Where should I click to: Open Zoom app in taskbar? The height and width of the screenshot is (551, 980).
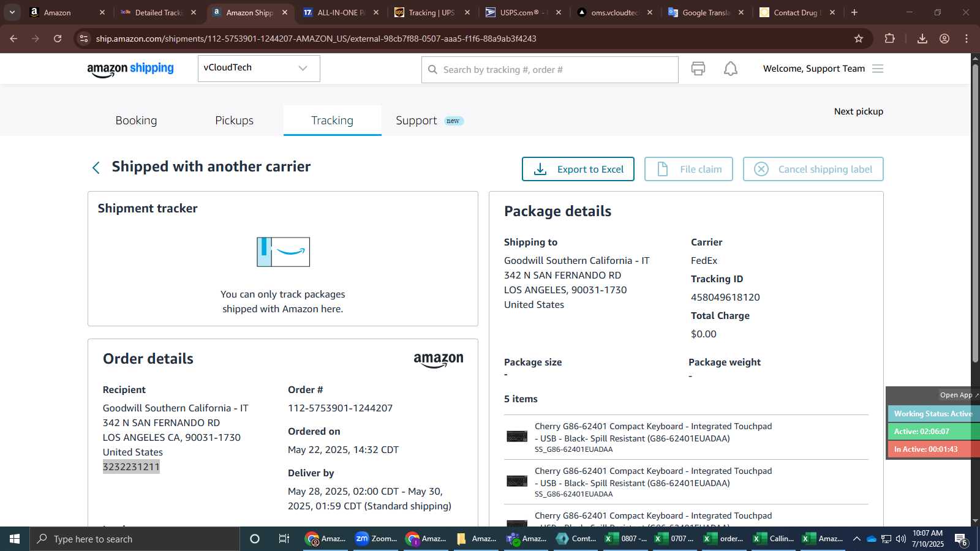click(x=377, y=539)
